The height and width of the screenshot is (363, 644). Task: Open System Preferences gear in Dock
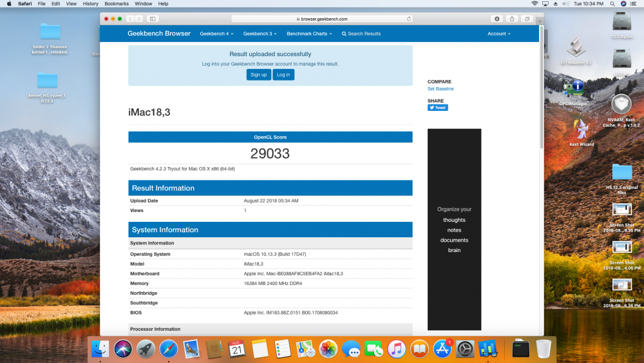[x=465, y=349]
